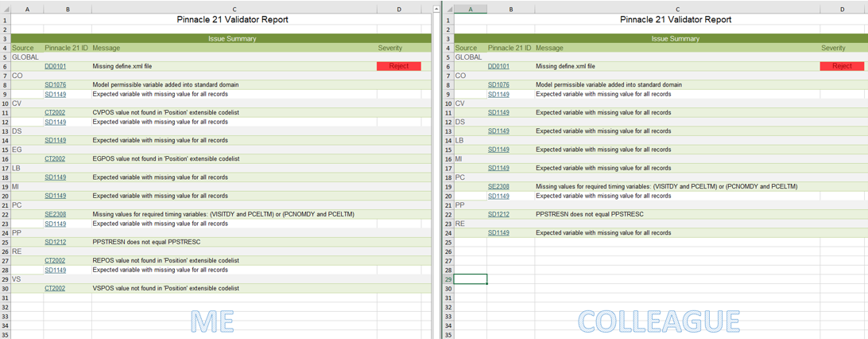Select row 35 header in the left window
The width and height of the screenshot is (868, 339).
(5, 334)
